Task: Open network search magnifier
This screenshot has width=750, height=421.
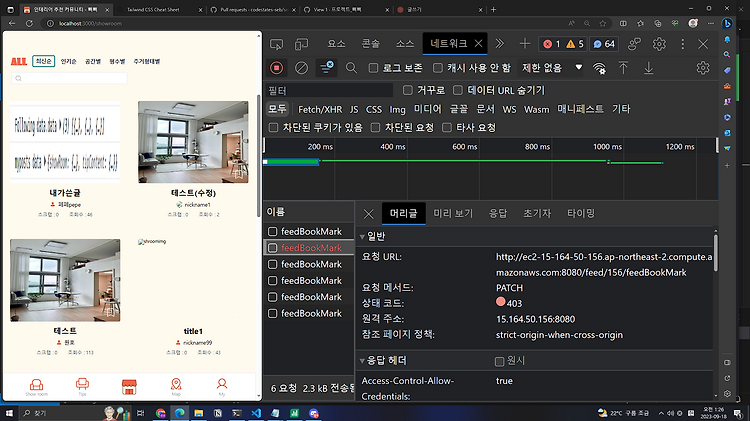Action: [352, 68]
